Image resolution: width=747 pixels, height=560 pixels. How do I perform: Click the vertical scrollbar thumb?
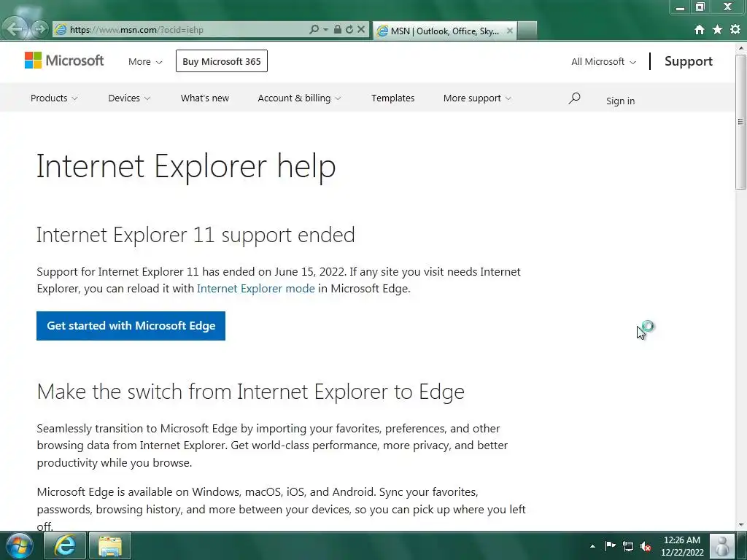click(741, 122)
